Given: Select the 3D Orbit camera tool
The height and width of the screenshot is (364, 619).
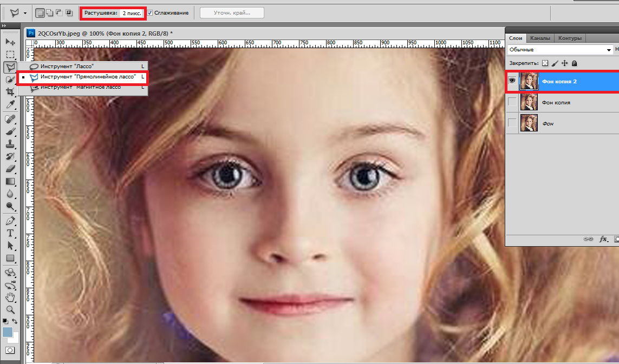Looking at the screenshot, I should click(x=10, y=285).
